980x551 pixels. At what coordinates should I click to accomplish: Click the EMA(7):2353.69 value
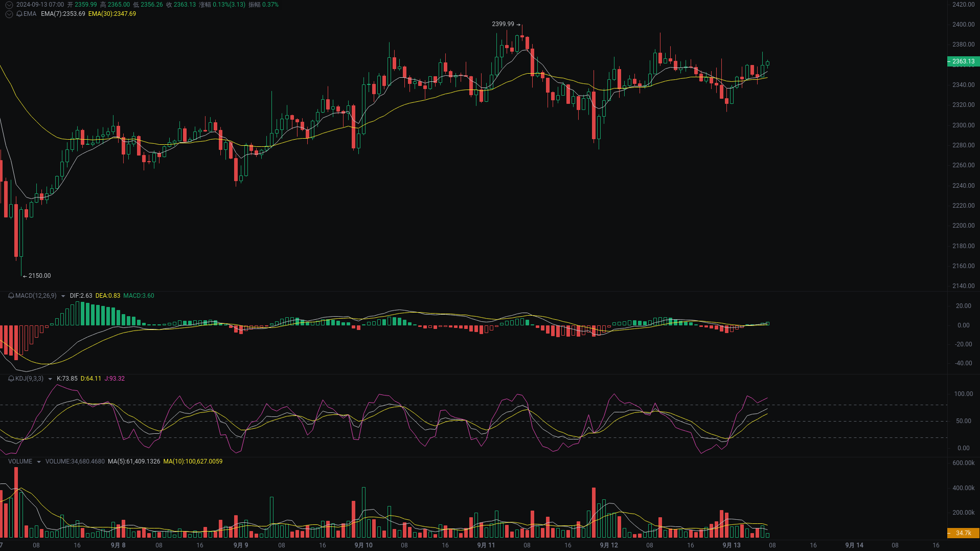point(63,14)
